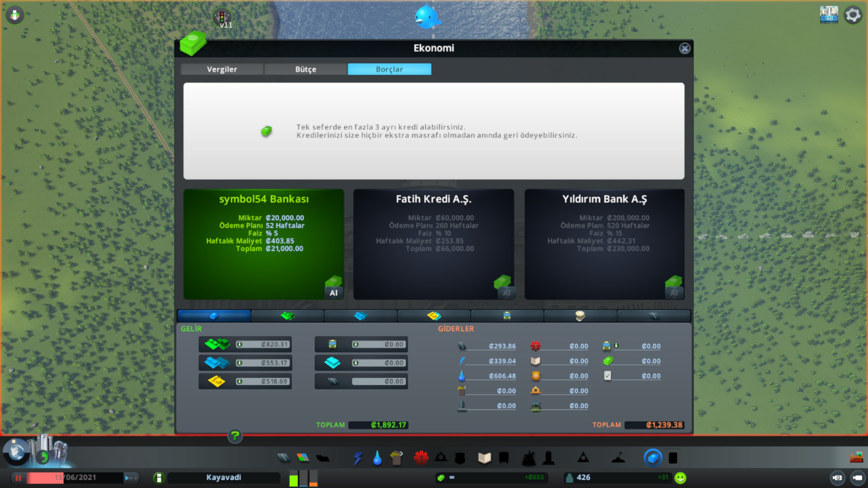The image size is (868, 488).
Task: Take the symbol54 Bankası loan
Action: [x=334, y=292]
